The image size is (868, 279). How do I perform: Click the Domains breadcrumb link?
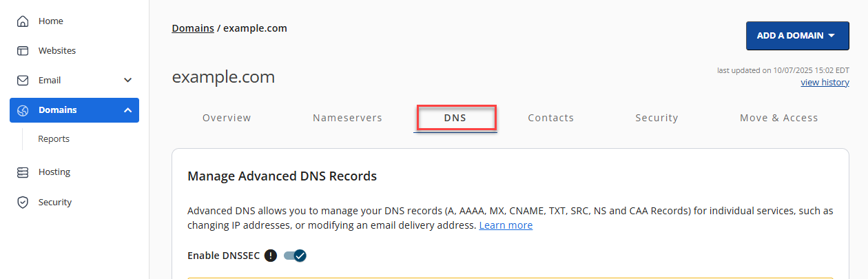point(193,28)
